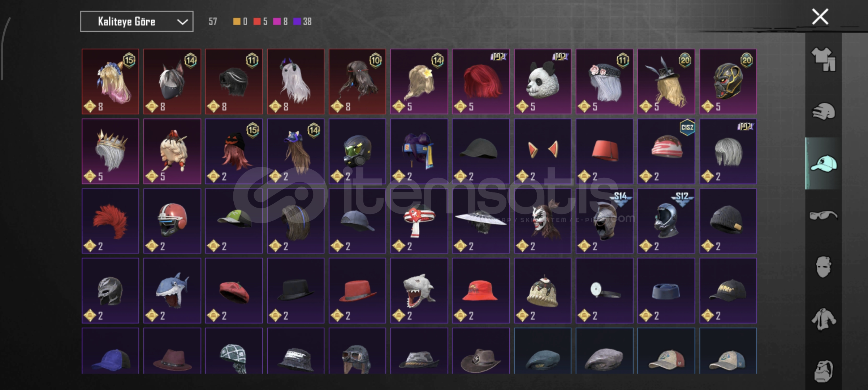Close the inventory with the X icon

(x=820, y=17)
